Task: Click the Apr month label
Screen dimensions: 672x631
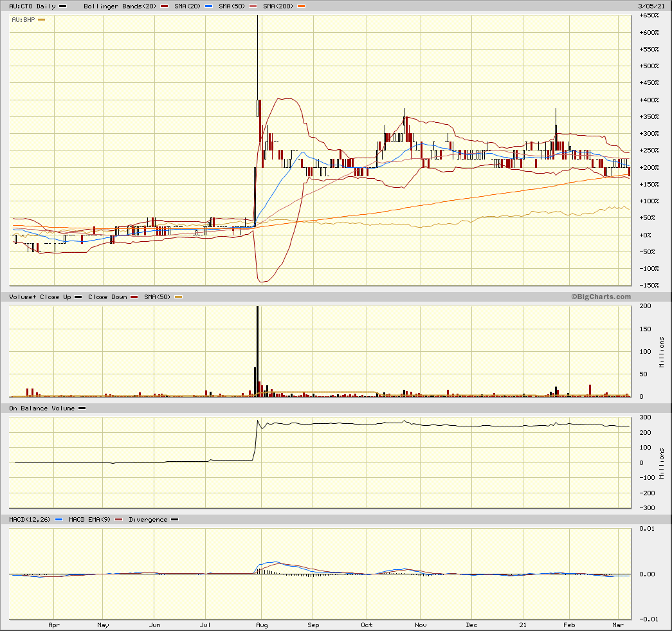Action: click(x=54, y=625)
